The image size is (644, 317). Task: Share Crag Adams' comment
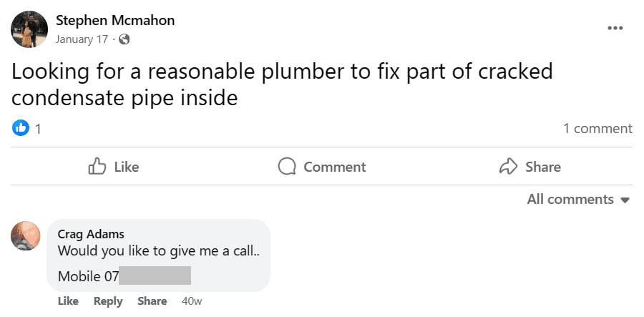point(152,301)
